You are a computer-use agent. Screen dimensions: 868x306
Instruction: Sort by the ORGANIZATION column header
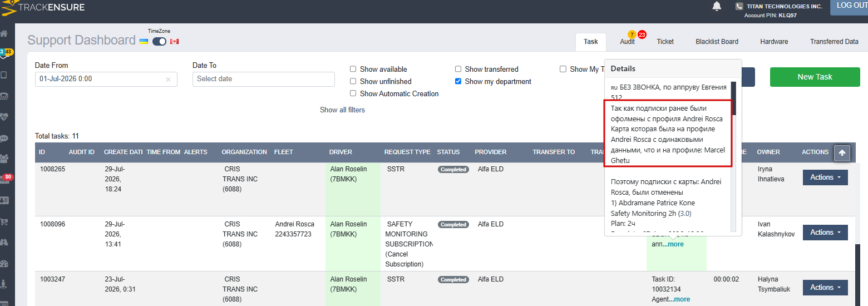(x=244, y=152)
